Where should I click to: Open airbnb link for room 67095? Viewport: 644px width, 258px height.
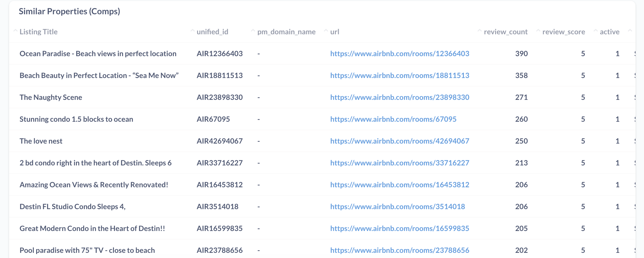tap(393, 119)
